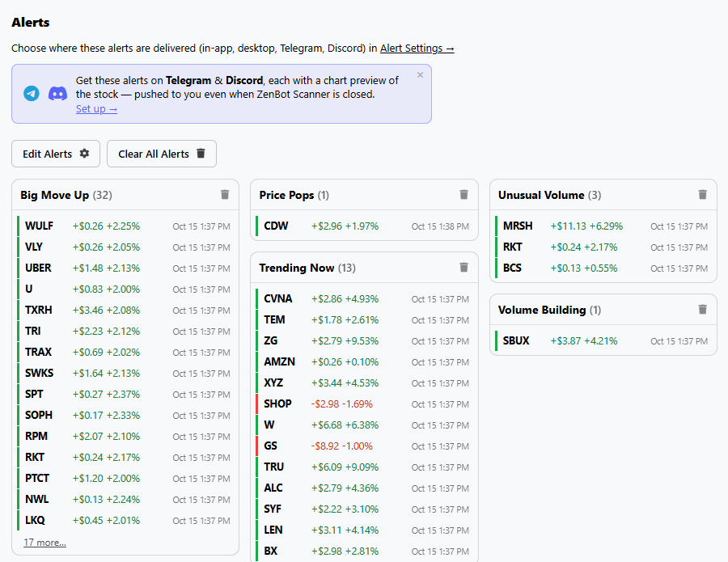Click the Unusual Volume trash icon
Viewport: 728px width, 562px height.
point(702,194)
